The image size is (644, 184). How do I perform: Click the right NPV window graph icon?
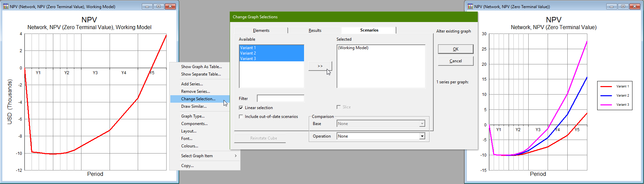click(470, 6)
